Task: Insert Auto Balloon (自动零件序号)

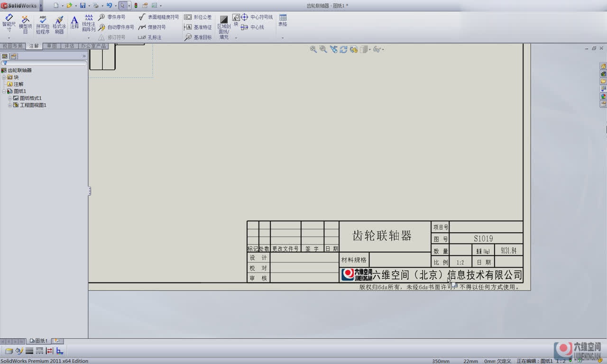Action: tap(116, 27)
